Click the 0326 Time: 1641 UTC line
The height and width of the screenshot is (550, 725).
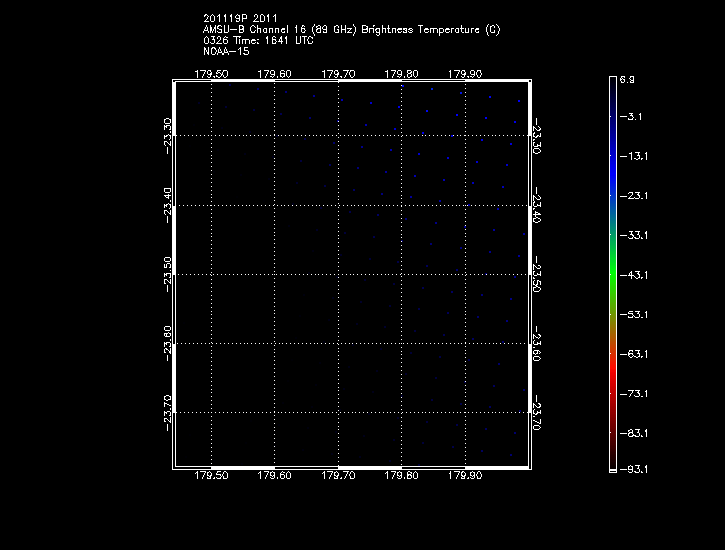[257, 40]
